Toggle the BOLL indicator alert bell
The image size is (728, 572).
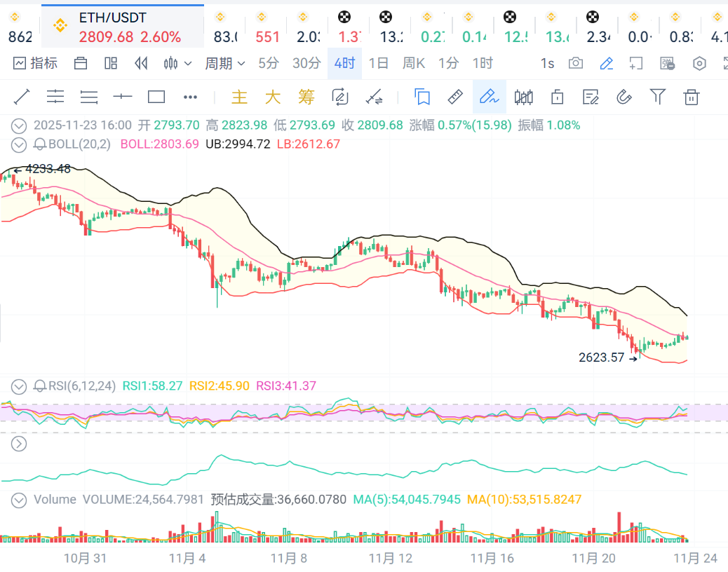[x=40, y=144]
